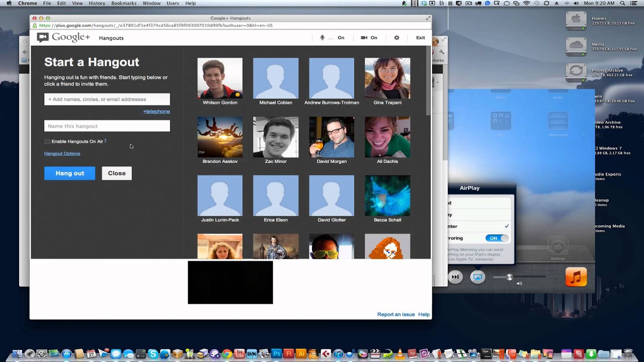Open Skype from the dock
The height and width of the screenshot is (362, 644).
[152, 354]
